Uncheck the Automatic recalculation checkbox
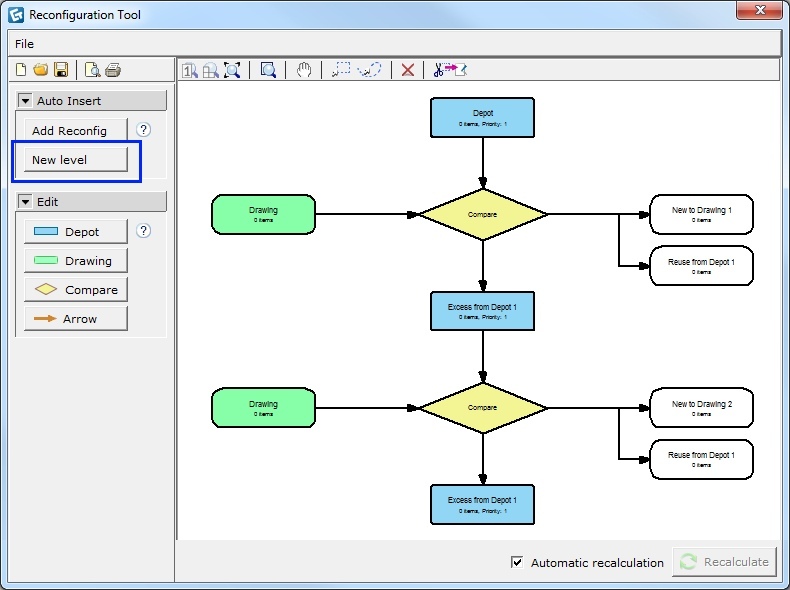790x590 pixels. (517, 562)
